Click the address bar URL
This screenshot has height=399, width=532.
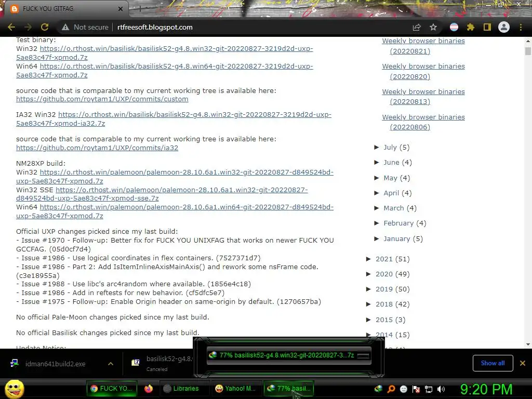[155, 27]
